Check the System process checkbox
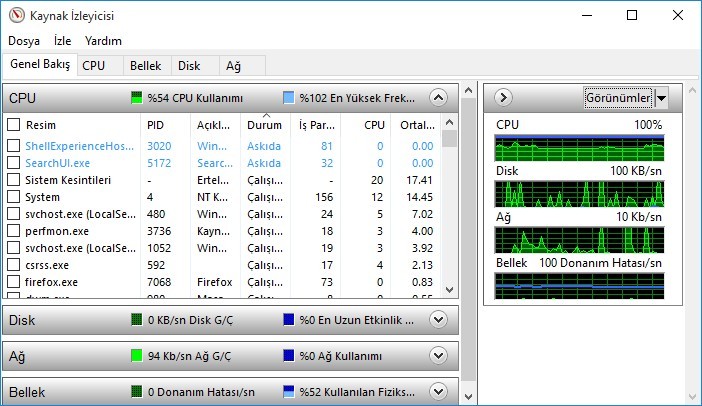 coord(13,197)
